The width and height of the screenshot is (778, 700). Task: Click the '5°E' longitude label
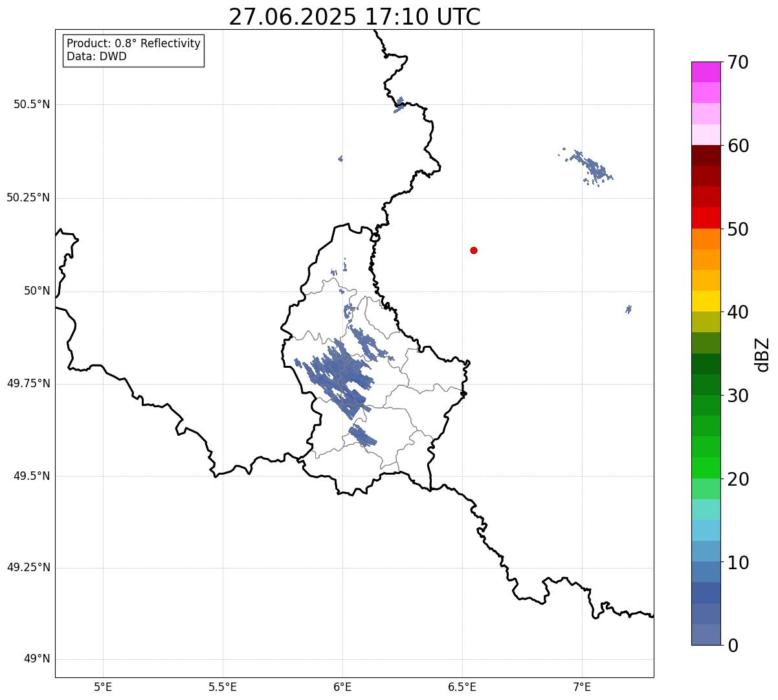pyautogui.click(x=103, y=686)
